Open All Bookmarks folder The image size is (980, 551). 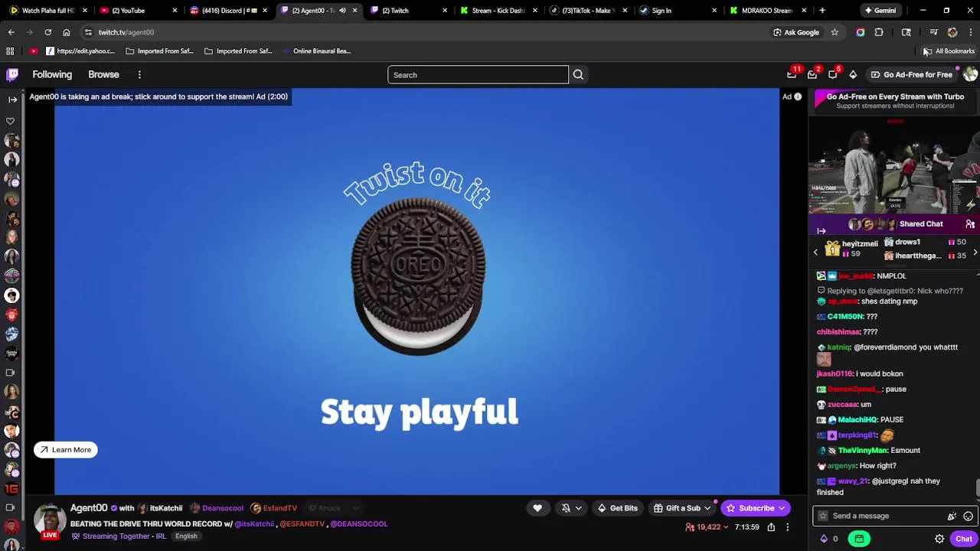pos(949,51)
